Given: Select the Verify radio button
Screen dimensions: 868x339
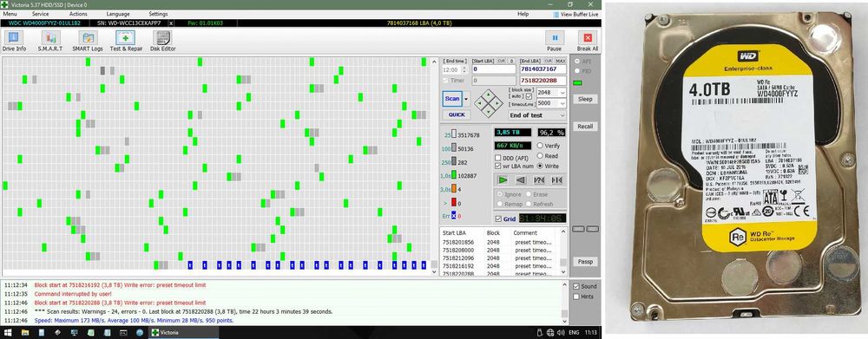Looking at the screenshot, I should [540, 146].
